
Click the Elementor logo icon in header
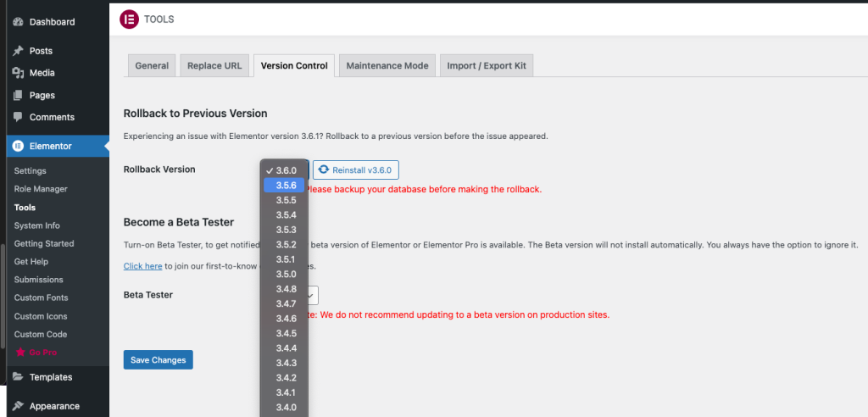point(130,19)
